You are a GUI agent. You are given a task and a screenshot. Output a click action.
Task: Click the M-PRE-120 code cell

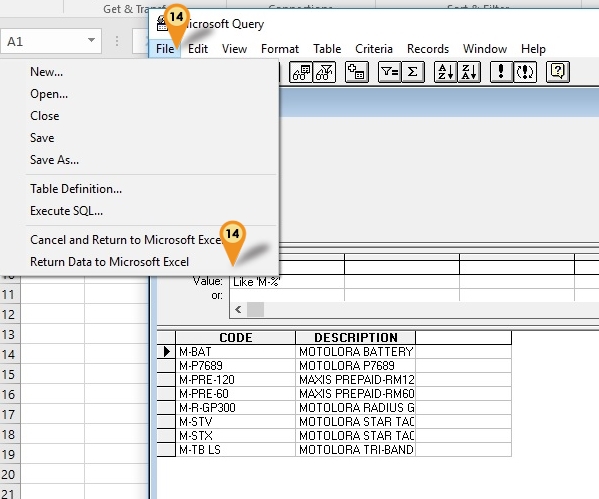pyautogui.click(x=235, y=380)
